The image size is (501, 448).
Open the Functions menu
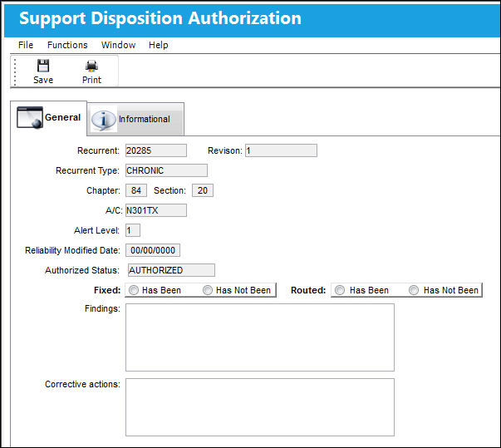pos(67,45)
